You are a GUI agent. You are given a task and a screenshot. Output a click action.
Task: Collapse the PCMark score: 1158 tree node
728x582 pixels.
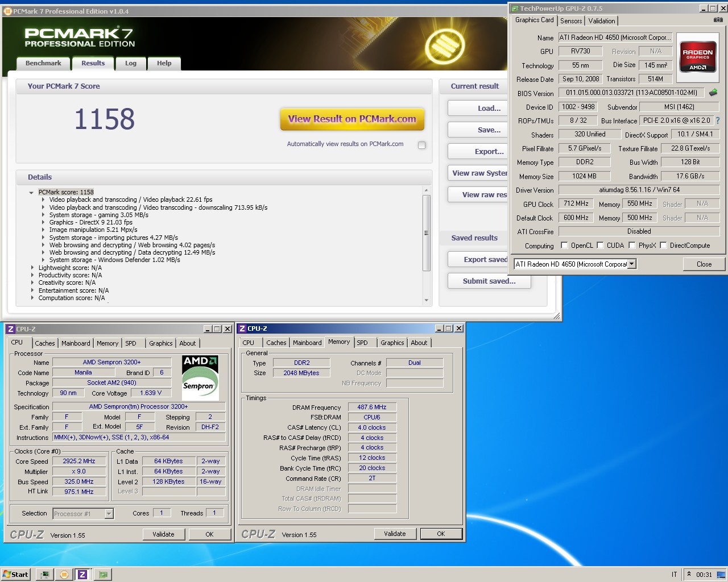pyautogui.click(x=31, y=193)
